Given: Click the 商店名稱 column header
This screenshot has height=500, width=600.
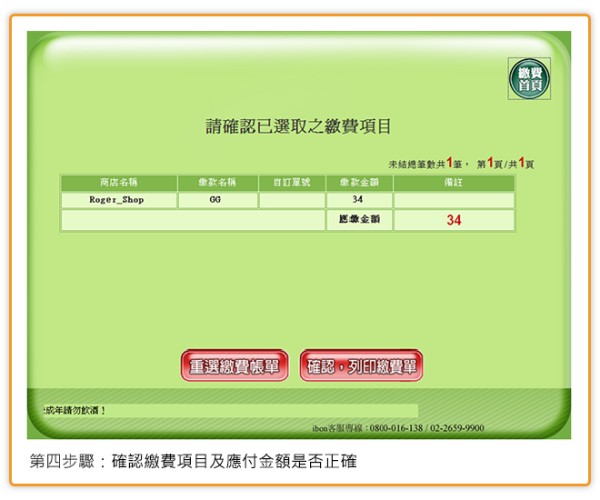Looking at the screenshot, I should [119, 183].
